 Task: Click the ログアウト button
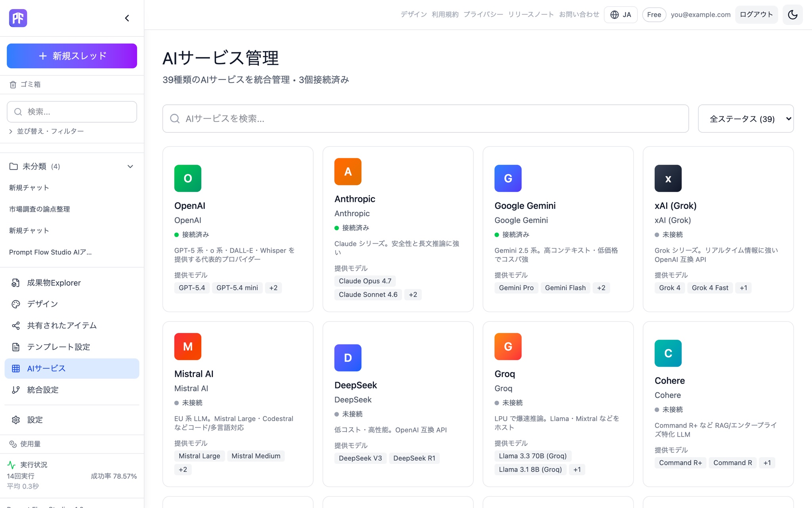coord(756,15)
